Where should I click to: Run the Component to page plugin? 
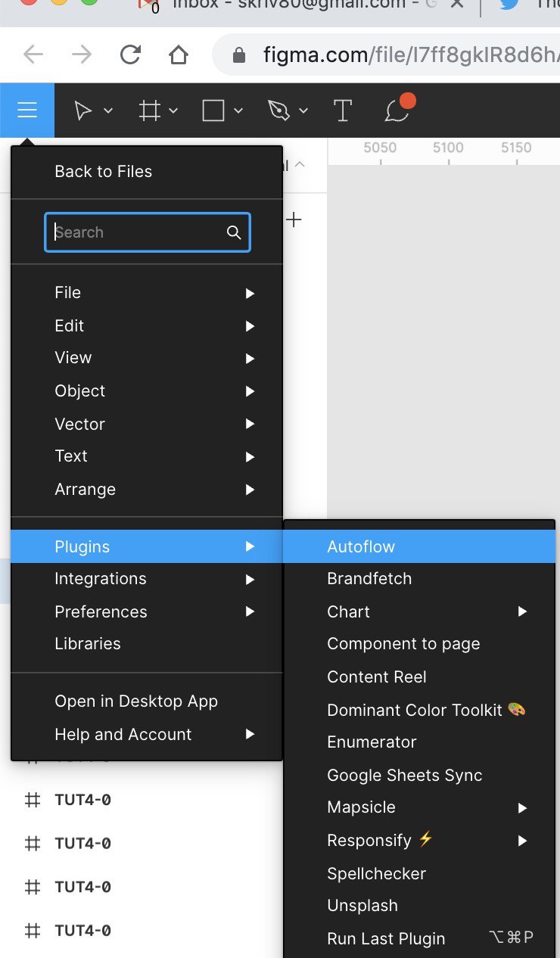click(419, 644)
